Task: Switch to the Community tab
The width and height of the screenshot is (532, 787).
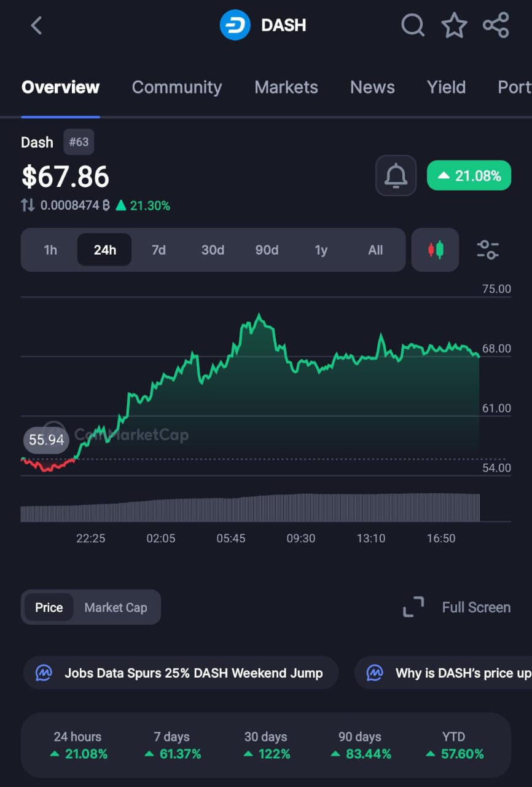Action: pos(177,87)
